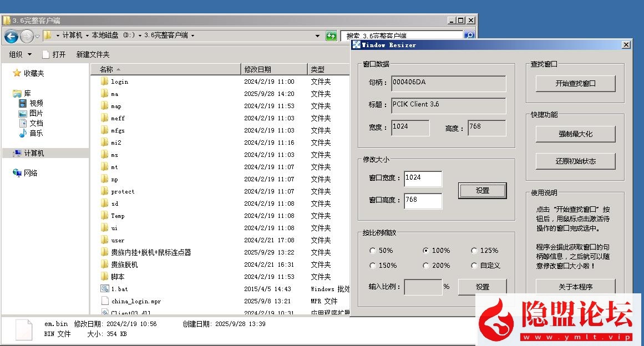Expand the address bar history dropdown arrow
644x346 pixels.
tap(317, 36)
